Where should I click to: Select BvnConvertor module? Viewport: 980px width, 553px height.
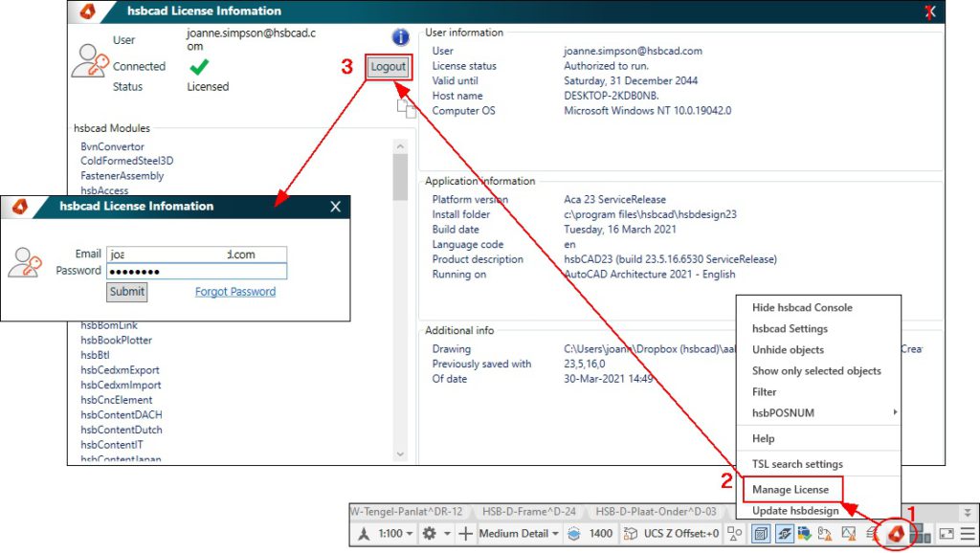click(113, 146)
